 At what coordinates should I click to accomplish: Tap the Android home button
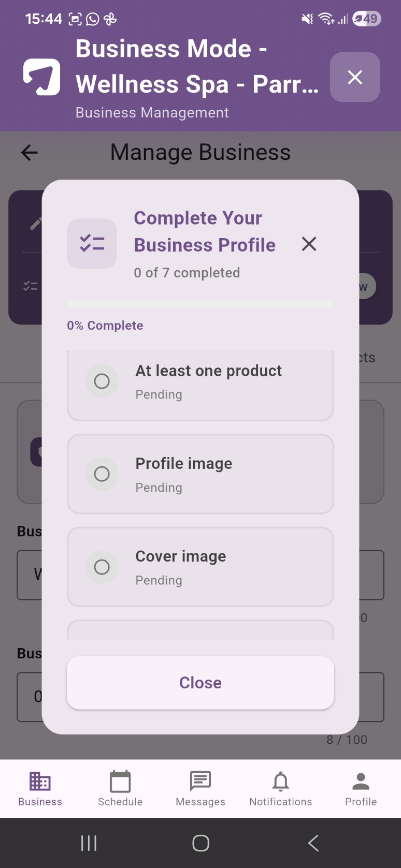coord(200,843)
